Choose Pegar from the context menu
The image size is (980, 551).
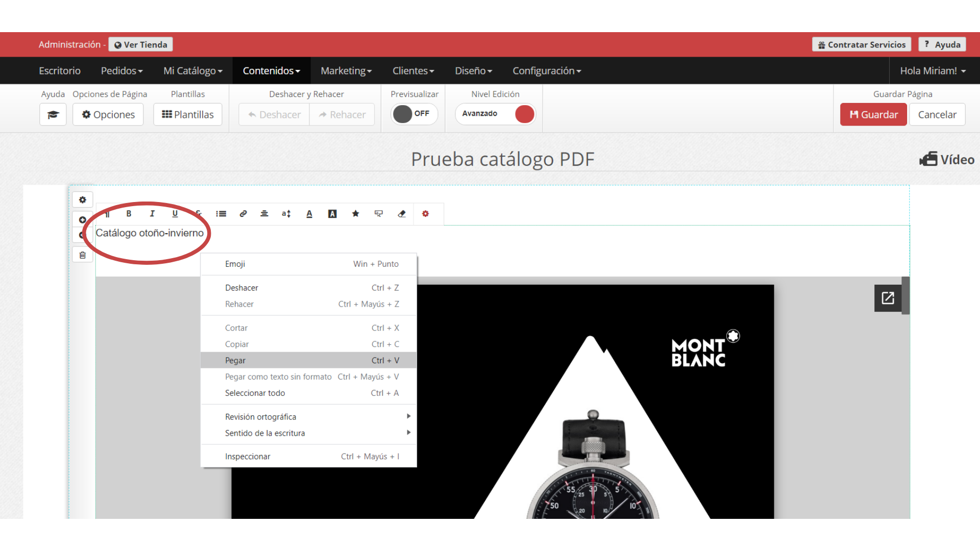tap(309, 360)
